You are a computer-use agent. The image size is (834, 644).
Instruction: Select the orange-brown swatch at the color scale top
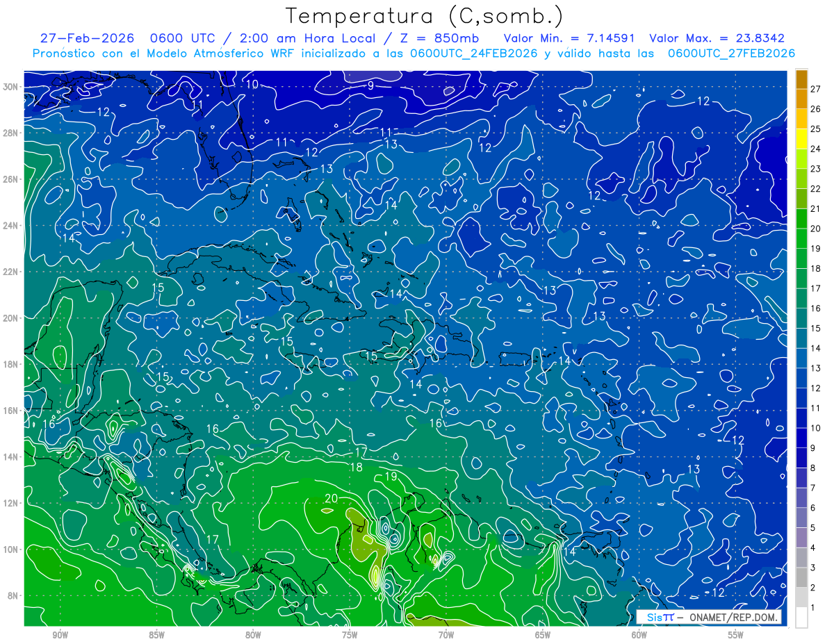point(801,79)
